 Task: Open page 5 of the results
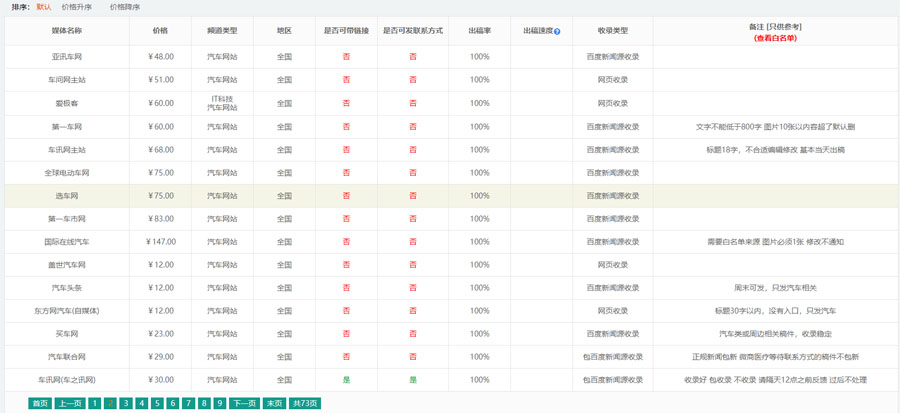[x=157, y=403]
